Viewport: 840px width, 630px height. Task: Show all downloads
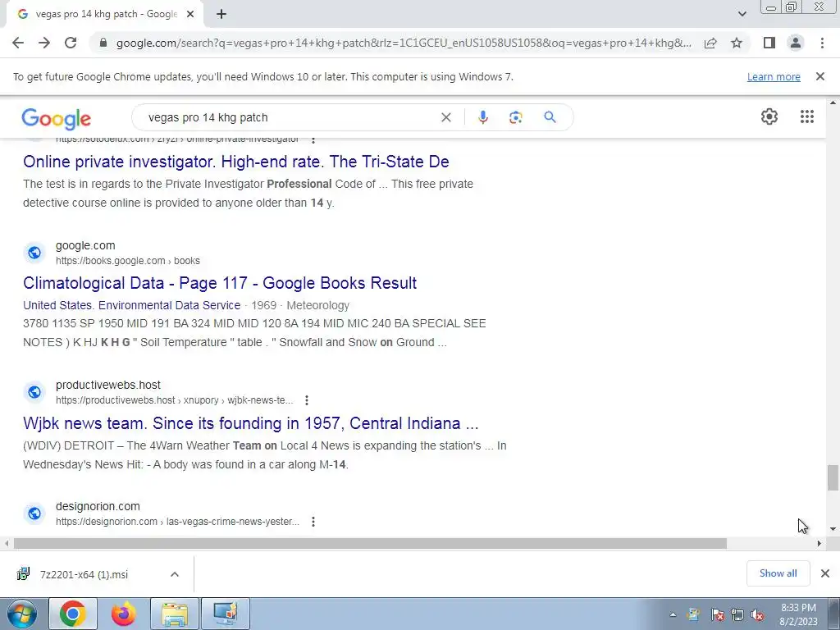[778, 573]
